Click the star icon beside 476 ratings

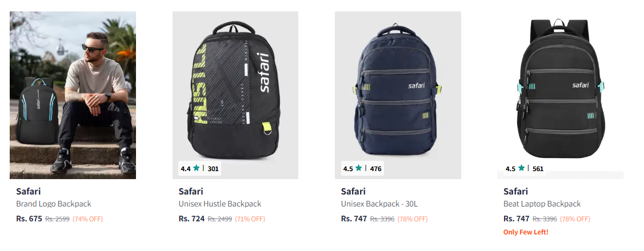(359, 168)
